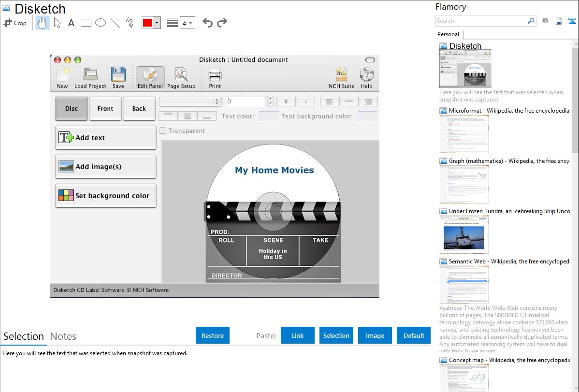Image resolution: width=579 pixels, height=392 pixels.
Task: Open Page Setup in Disketch toolbar
Action: (x=181, y=78)
